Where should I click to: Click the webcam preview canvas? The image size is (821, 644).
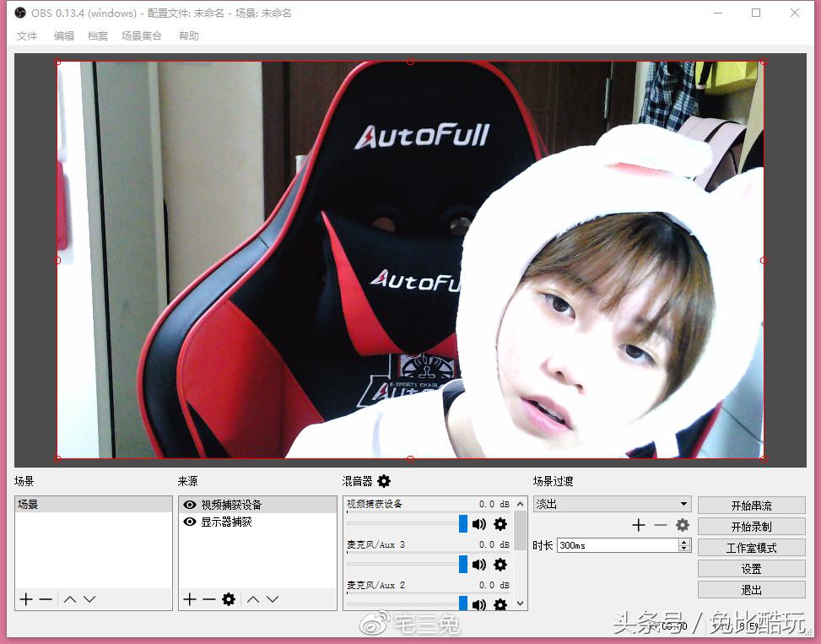pyautogui.click(x=410, y=260)
